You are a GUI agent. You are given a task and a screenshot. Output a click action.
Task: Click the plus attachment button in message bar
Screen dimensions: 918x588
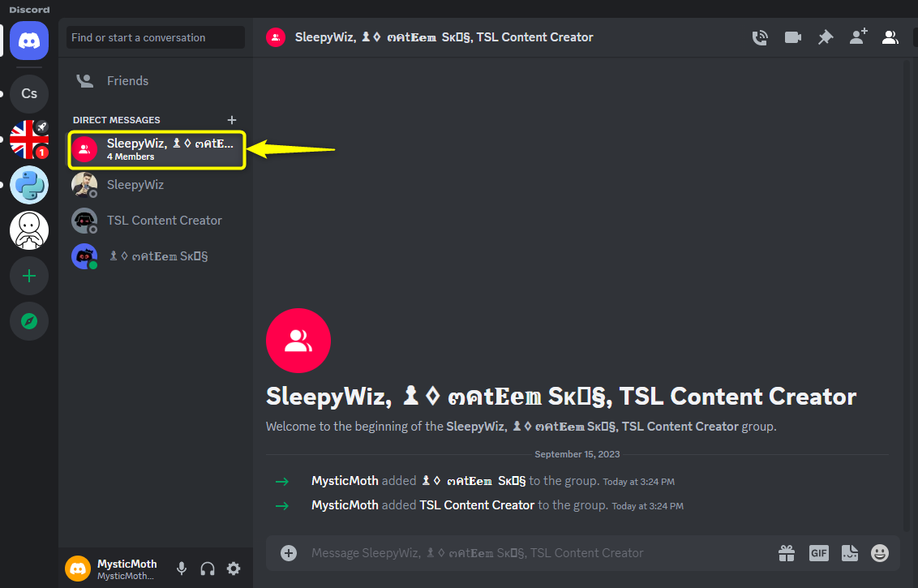(x=289, y=553)
